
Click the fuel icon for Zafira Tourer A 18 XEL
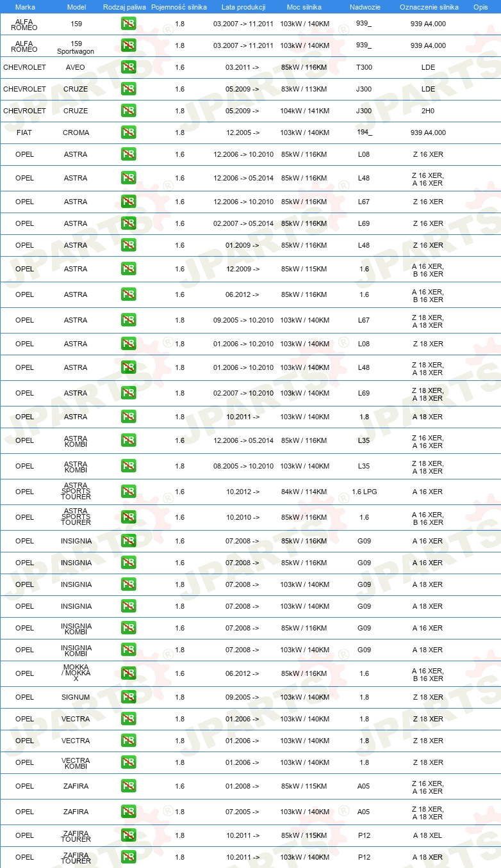coord(129,835)
